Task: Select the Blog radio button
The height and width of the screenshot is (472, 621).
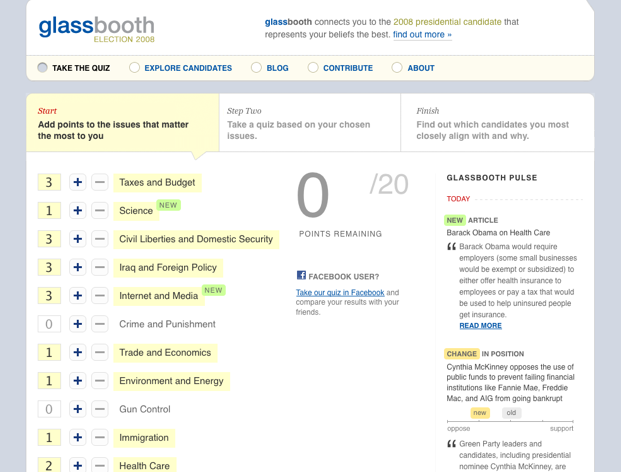Action: pyautogui.click(x=256, y=68)
